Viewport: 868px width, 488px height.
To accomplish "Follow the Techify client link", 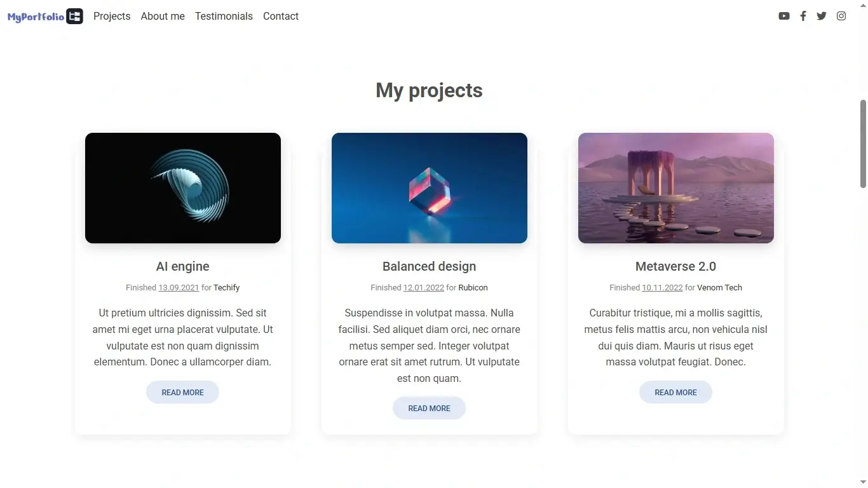I will coord(227,288).
